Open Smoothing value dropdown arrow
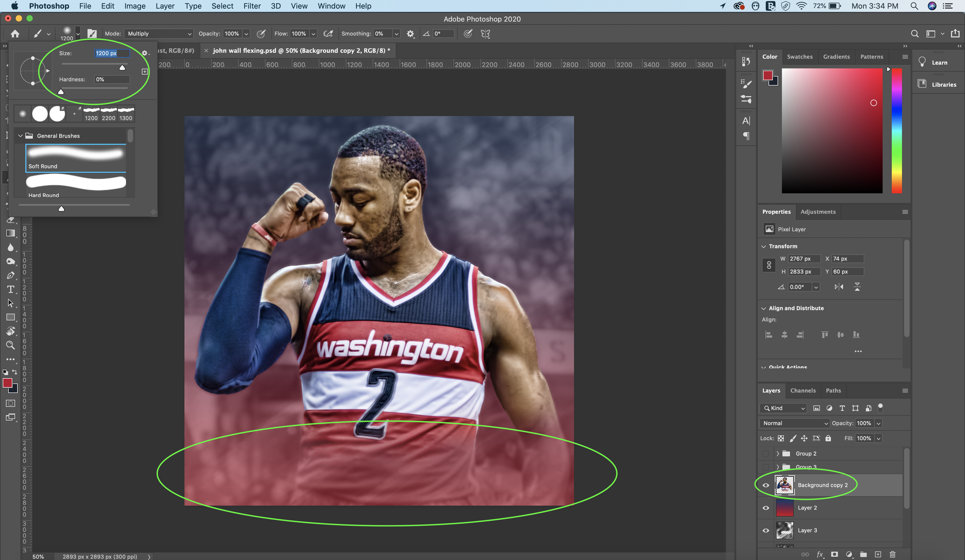 pyautogui.click(x=396, y=34)
